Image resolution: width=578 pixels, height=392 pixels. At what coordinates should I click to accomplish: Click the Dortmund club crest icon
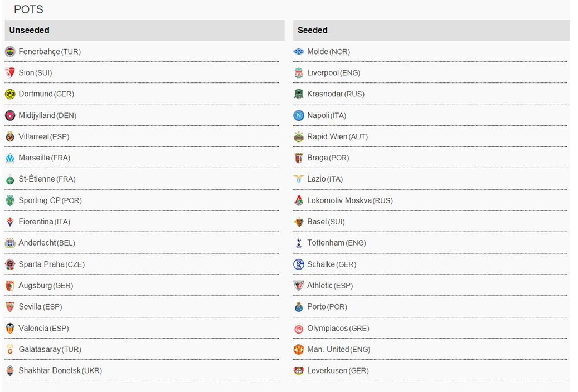(10, 94)
